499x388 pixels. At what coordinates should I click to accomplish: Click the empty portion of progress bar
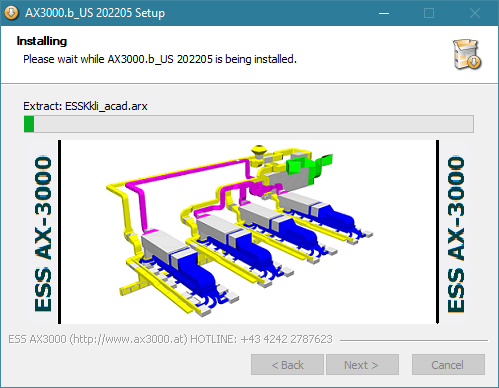[x=253, y=124]
